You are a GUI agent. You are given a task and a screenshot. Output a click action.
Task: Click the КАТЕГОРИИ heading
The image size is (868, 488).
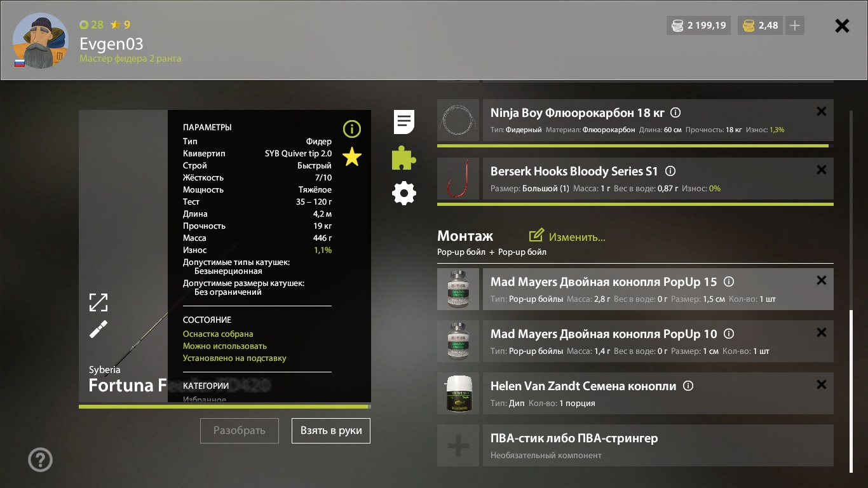[x=206, y=386]
